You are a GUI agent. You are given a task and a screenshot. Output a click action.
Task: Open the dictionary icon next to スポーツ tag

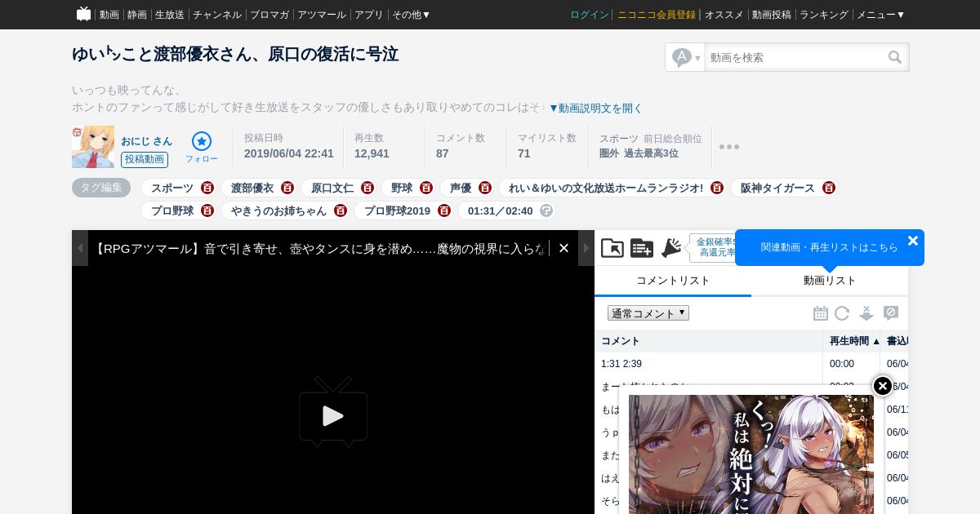point(207,188)
